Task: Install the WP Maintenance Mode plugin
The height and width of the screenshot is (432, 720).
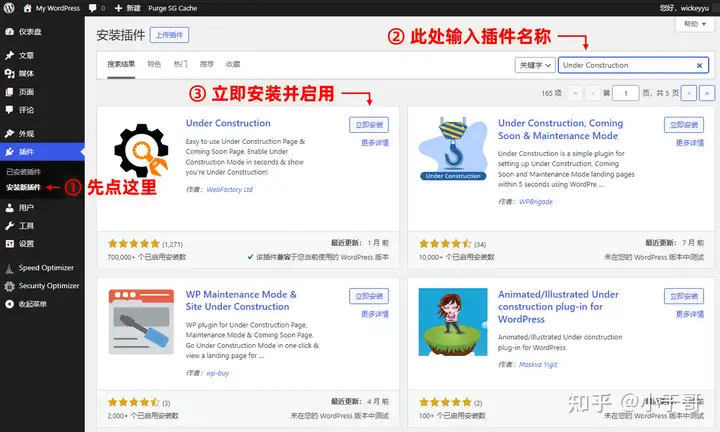Action: (x=369, y=296)
